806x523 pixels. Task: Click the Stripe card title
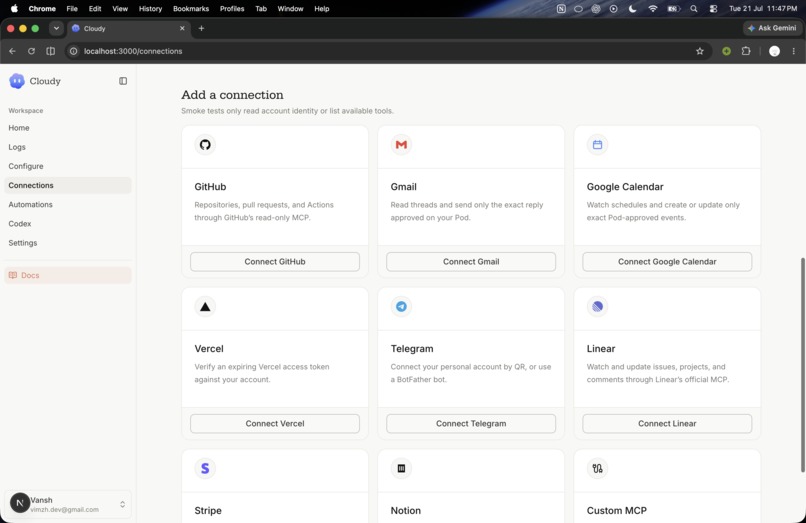pyautogui.click(x=208, y=511)
